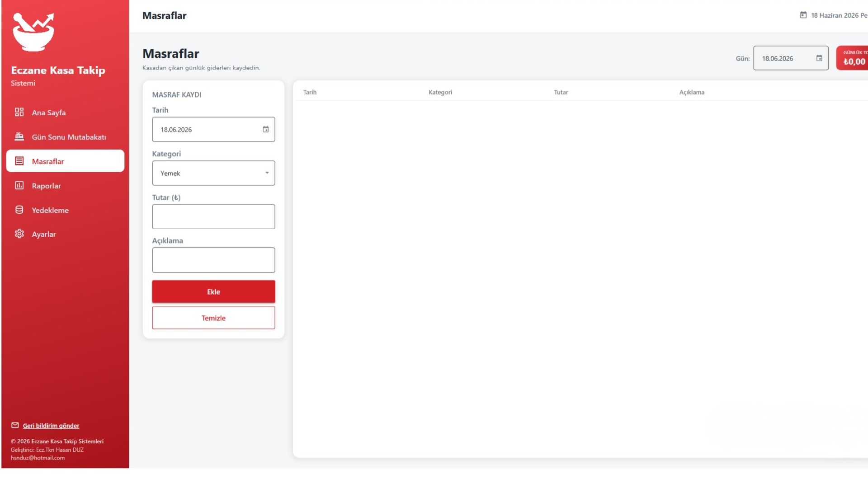The image size is (868, 488).
Task: Click the Tutar column header
Action: (561, 92)
